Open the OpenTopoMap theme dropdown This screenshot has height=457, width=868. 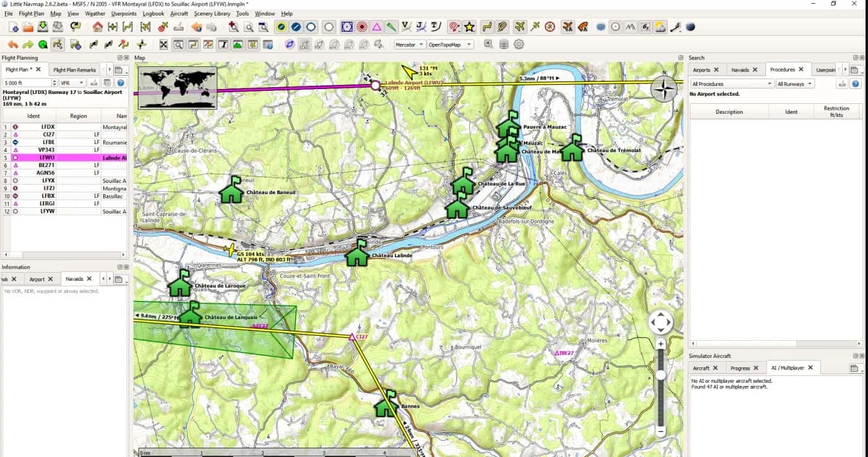click(449, 45)
